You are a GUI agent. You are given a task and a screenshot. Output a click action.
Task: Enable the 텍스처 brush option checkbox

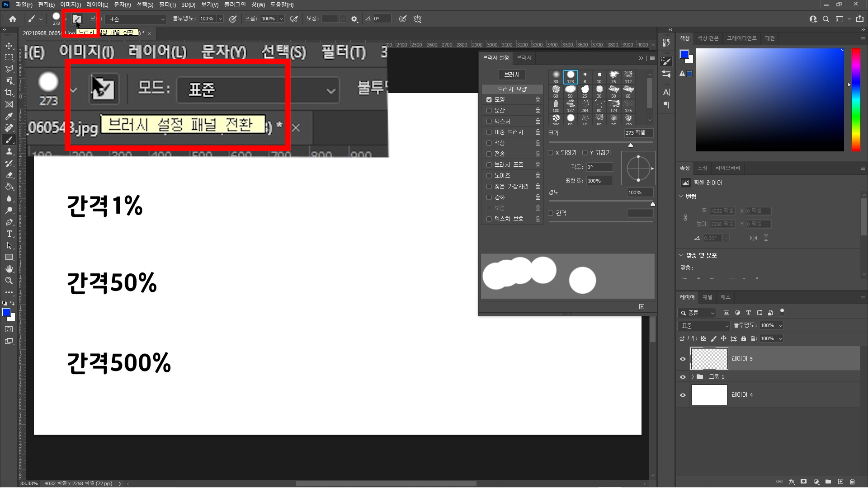(x=489, y=121)
